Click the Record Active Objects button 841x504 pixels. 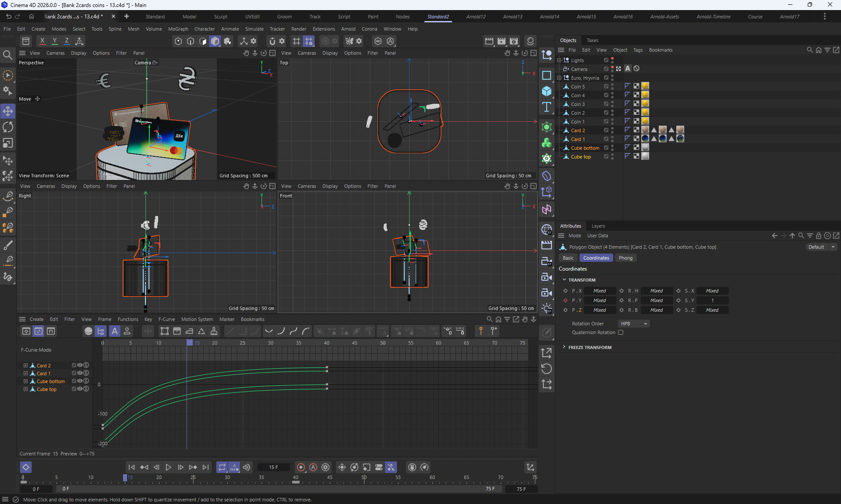[300, 467]
